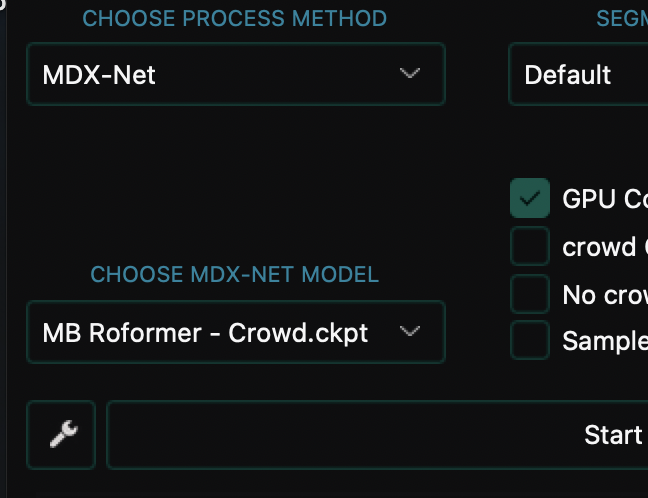Viewport: 648px width, 498px height.
Task: Click the chevron arrow on the MDX-Net dropdown
Action: [x=409, y=74]
